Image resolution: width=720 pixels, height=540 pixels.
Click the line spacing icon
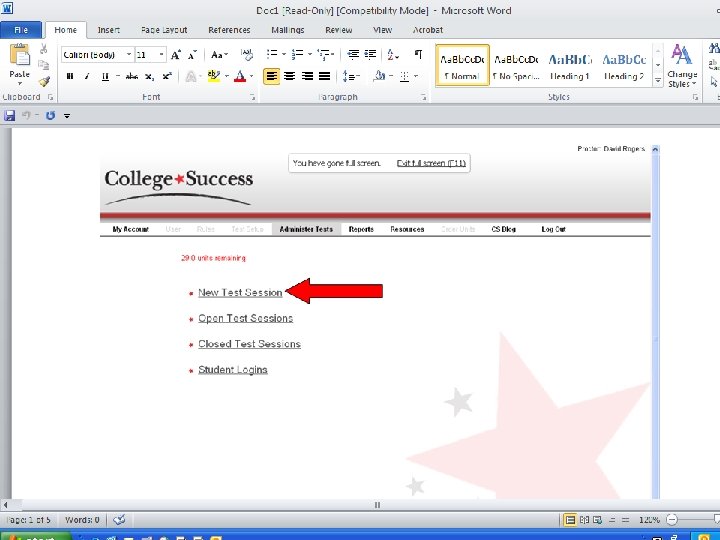click(349, 76)
